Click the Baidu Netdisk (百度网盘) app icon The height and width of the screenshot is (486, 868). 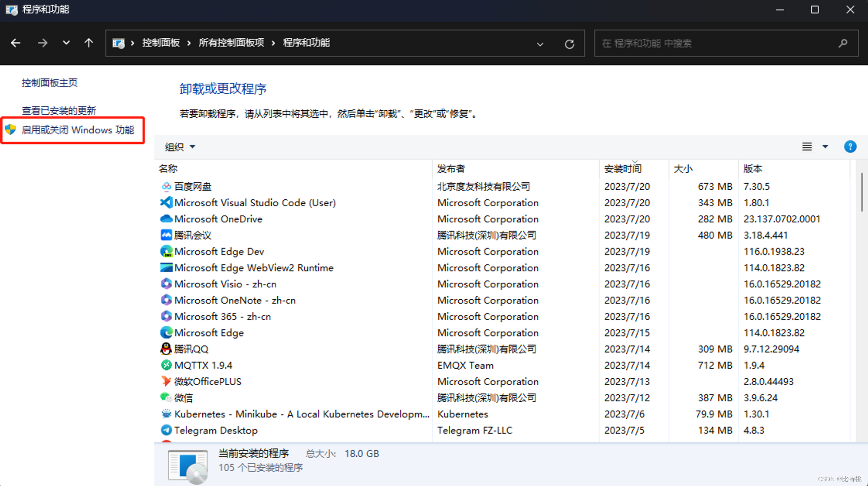(x=166, y=186)
